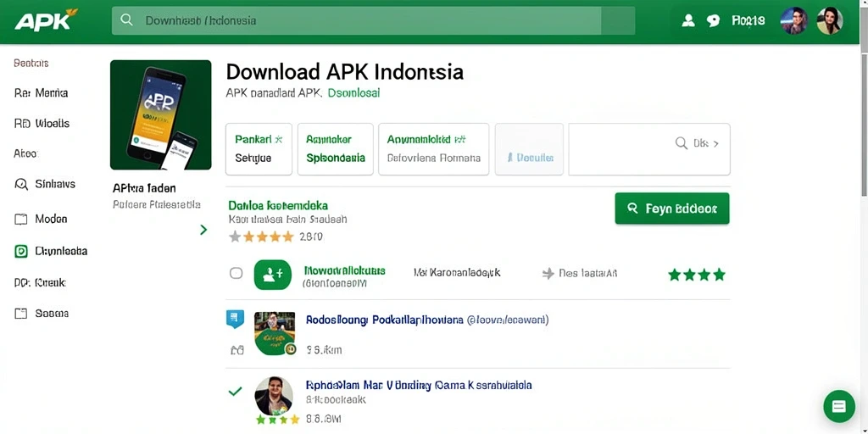This screenshot has width=868, height=434.
Task: Click the 'Rogis' text in the header
Action: (748, 20)
